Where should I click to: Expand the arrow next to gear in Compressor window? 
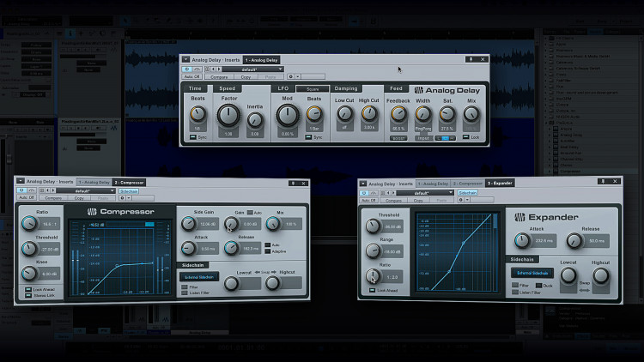[x=129, y=198]
